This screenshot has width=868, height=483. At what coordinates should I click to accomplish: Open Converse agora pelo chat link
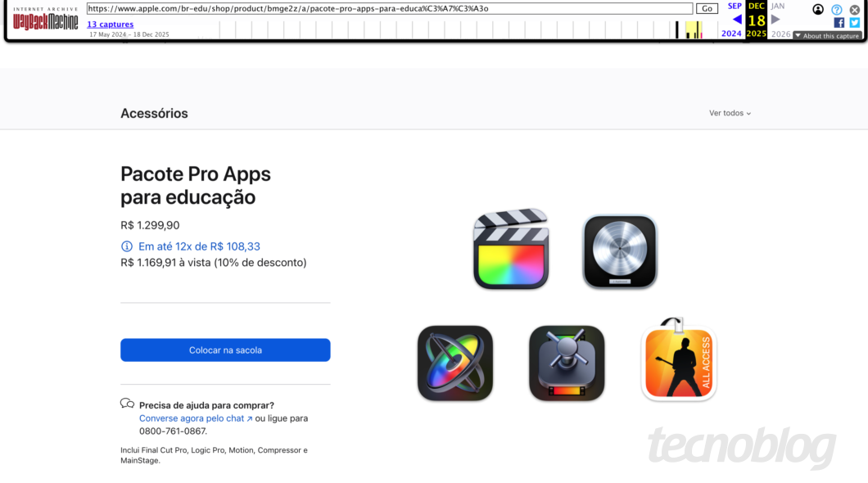pos(196,418)
